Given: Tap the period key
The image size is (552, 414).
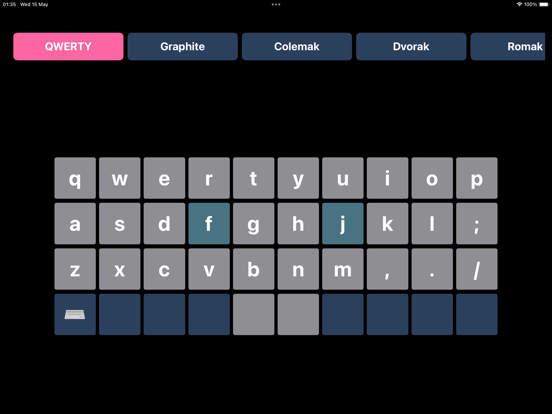Looking at the screenshot, I should coord(432,269).
